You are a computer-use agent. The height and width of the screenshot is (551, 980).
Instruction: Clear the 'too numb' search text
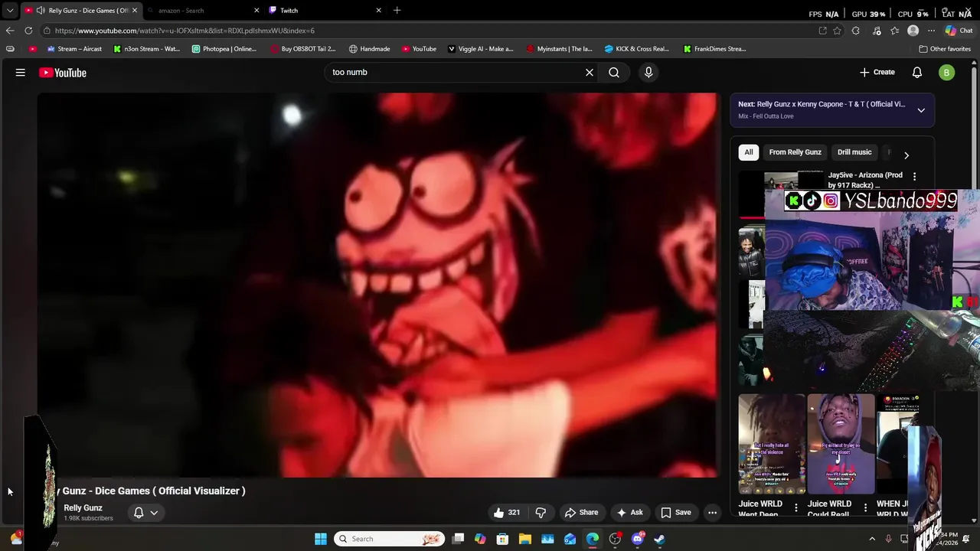pyautogui.click(x=590, y=72)
